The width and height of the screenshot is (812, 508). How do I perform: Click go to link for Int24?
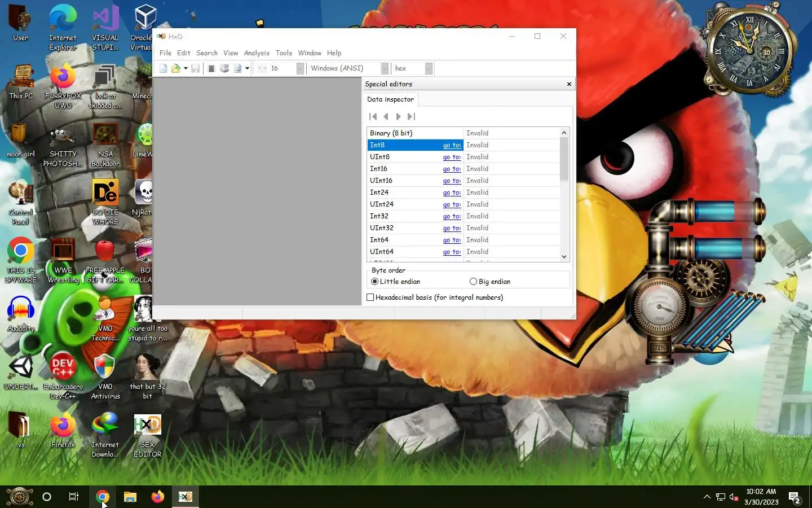coord(452,192)
